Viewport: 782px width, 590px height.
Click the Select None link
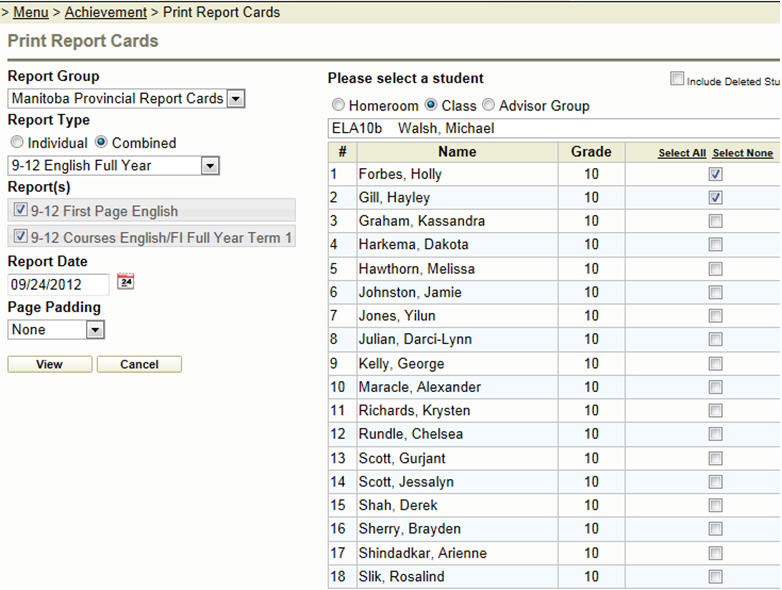(x=742, y=153)
